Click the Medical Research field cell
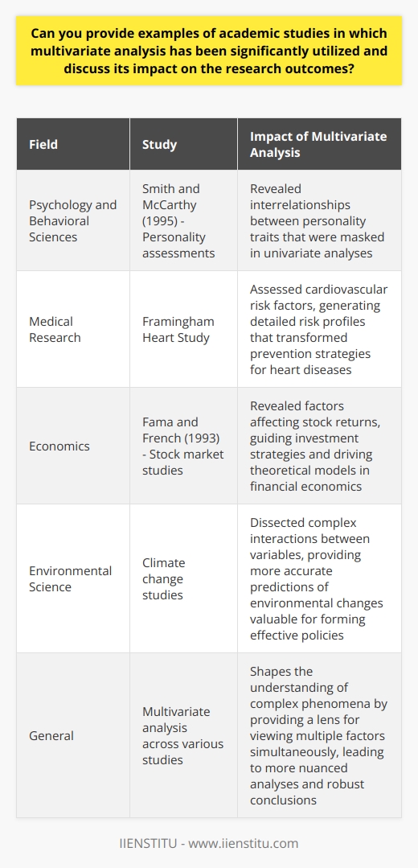This screenshot has width=418, height=868. point(73,328)
